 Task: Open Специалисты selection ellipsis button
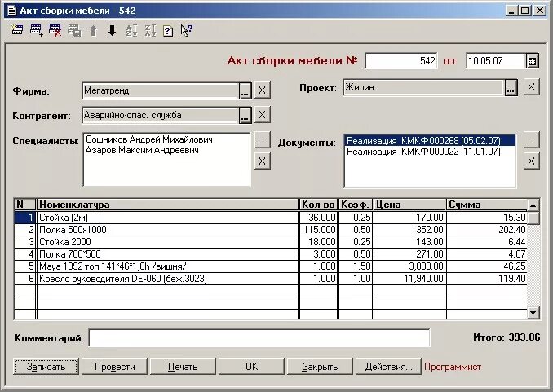pos(262,140)
